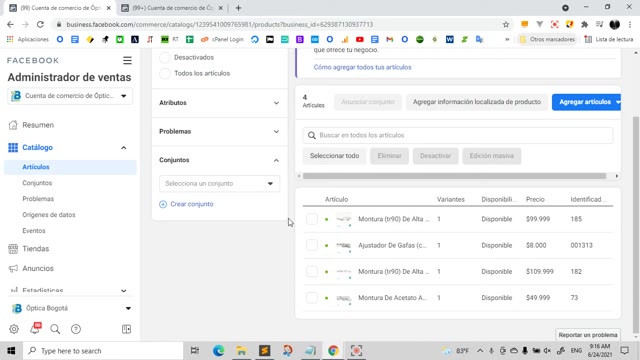This screenshot has width=640, height=360.
Task: Click right arrow of horizontal scrollbar
Action: click(x=617, y=176)
